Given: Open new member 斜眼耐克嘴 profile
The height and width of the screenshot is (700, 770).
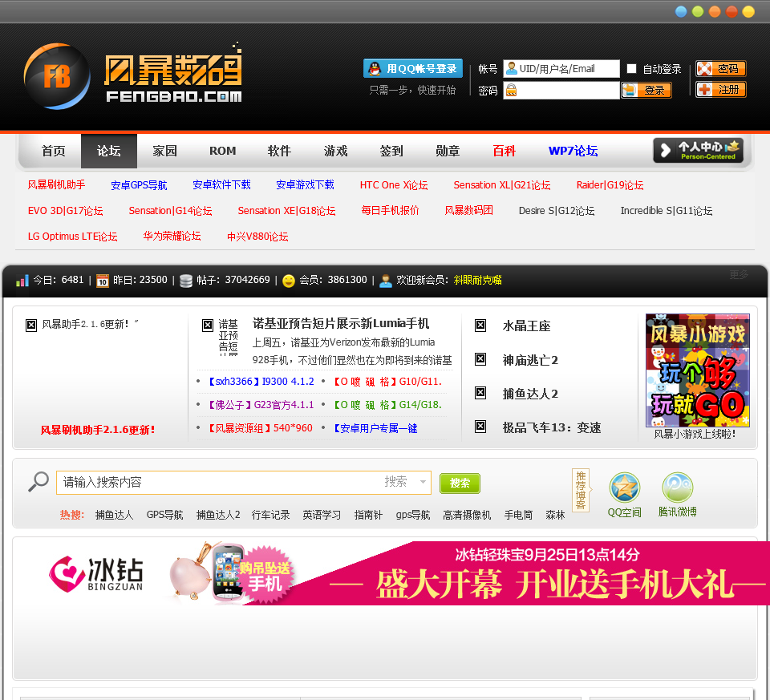Looking at the screenshot, I should [477, 280].
